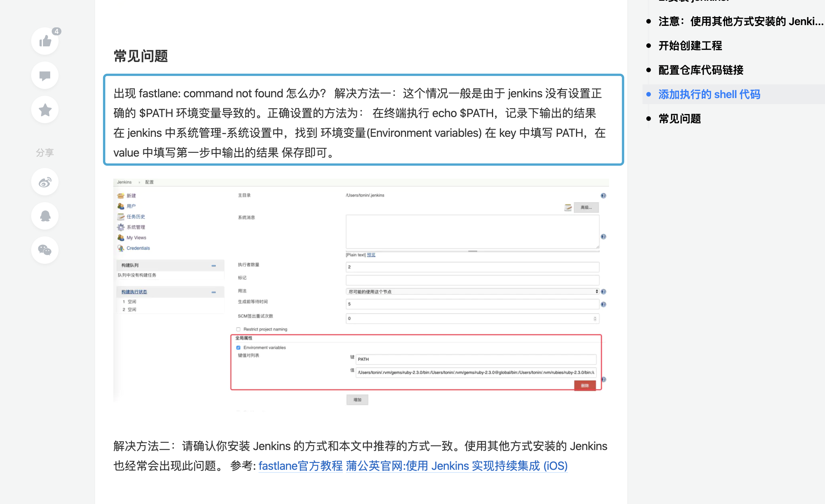This screenshot has width=825, height=504.
Task: Share via WeChat icon
Action: (45, 250)
